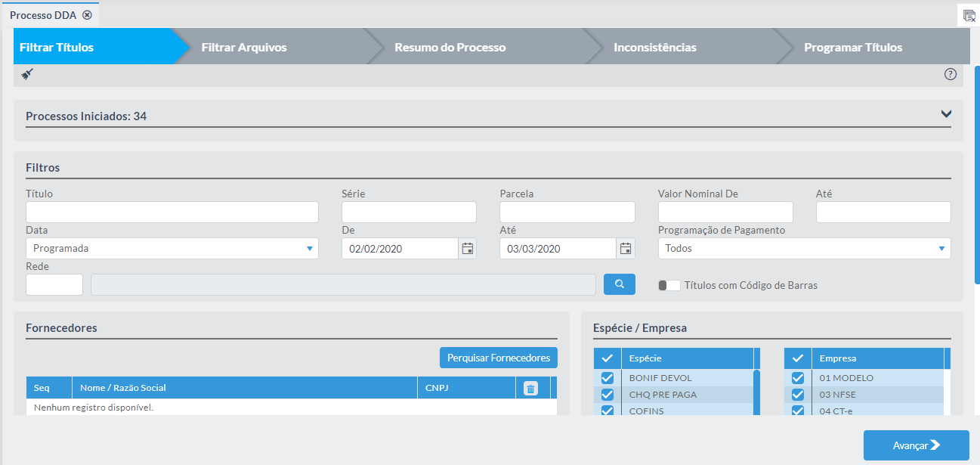Open the calendar picker for De date
This screenshot has width=980, height=465.
point(468,248)
